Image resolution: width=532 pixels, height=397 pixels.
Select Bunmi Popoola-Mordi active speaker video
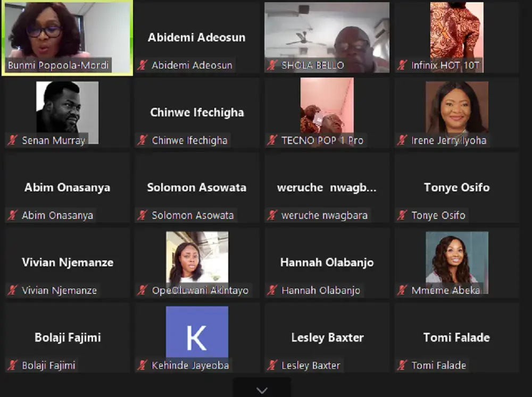67,37
